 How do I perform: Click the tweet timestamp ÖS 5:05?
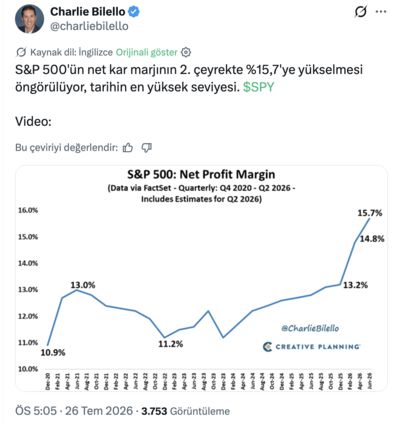pos(36,411)
